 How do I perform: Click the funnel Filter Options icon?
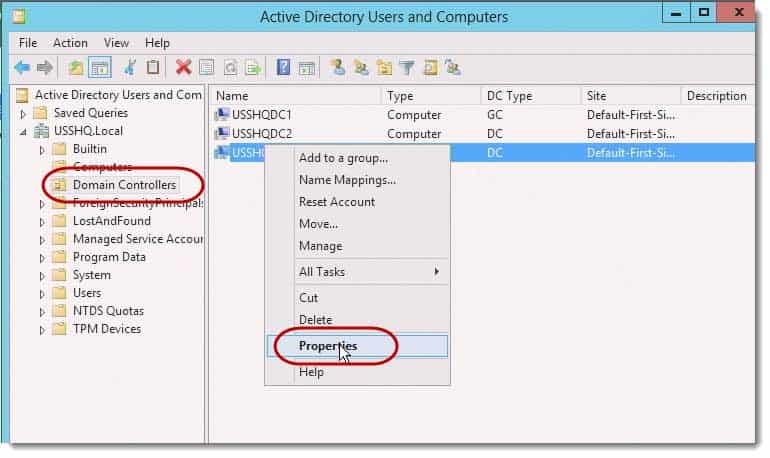(x=407, y=68)
